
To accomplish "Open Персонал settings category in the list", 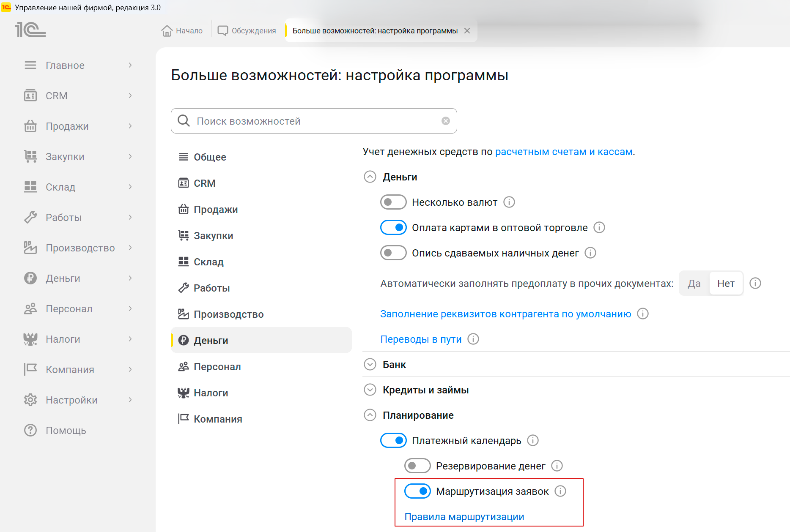I will [x=261, y=367].
